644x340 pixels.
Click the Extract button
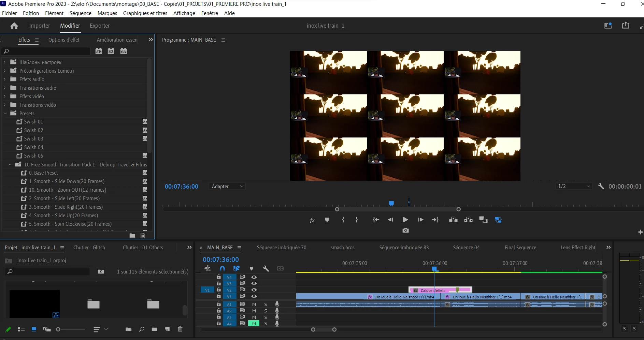pyautogui.click(x=468, y=220)
